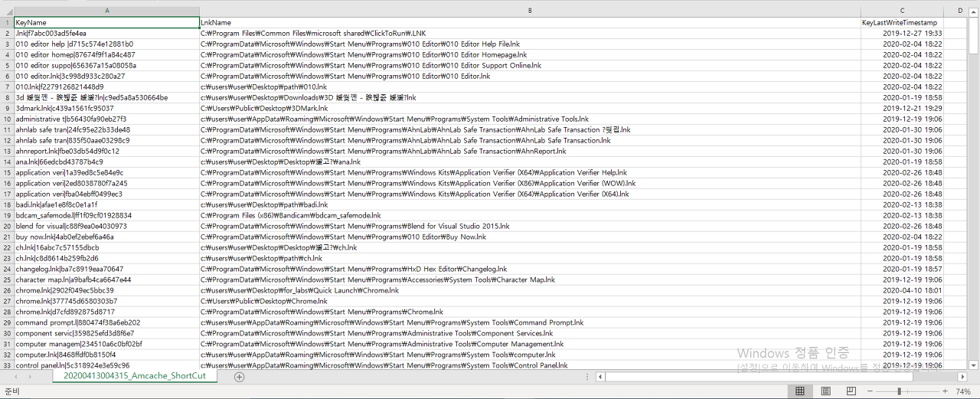
Task: Select cell with Administrative Tools.lnk path
Action: [530, 119]
